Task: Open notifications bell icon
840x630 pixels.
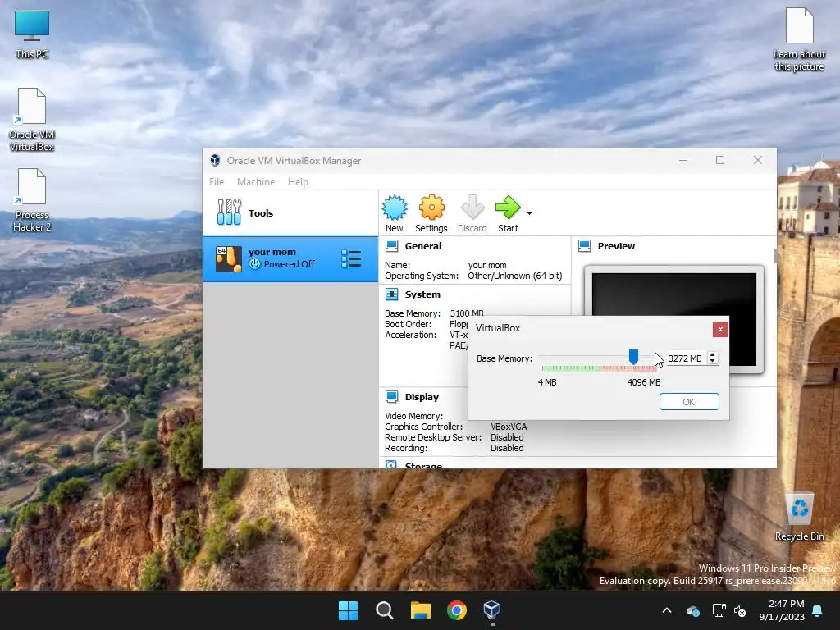Action: click(818, 610)
